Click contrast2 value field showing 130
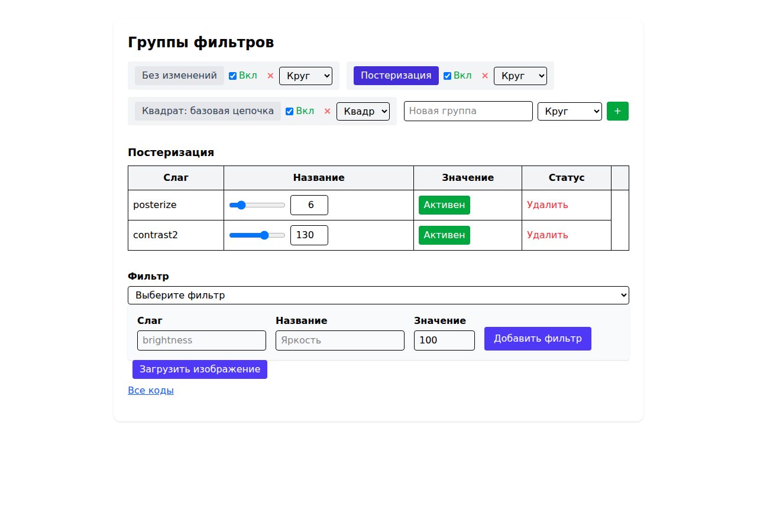 [309, 235]
